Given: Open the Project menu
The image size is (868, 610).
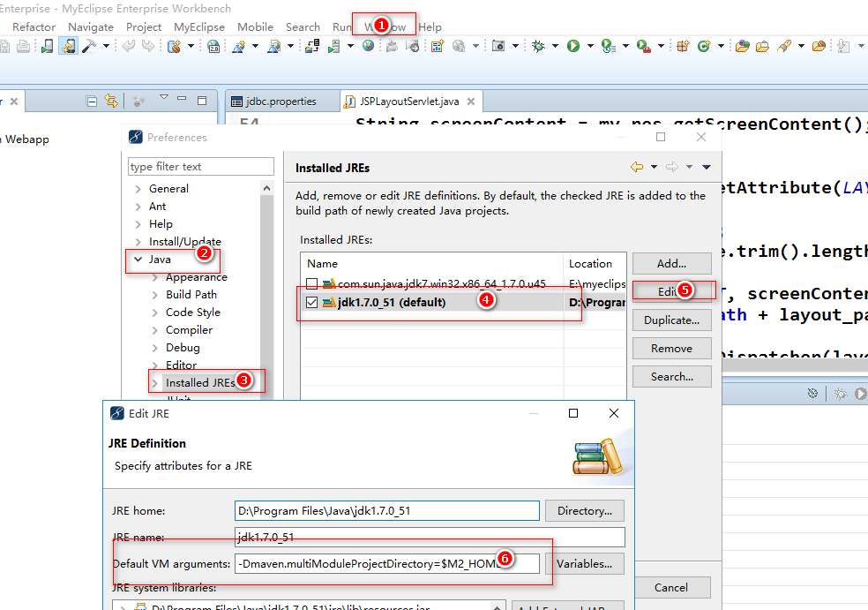Looking at the screenshot, I should 144,26.
